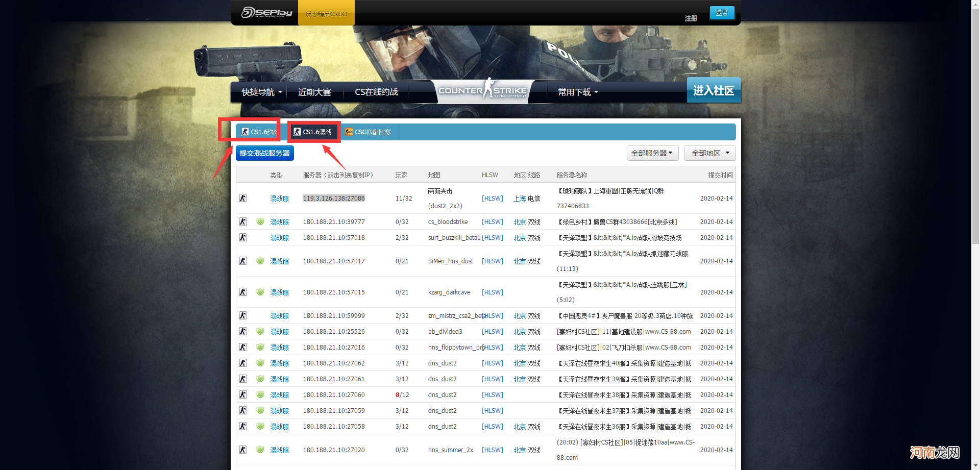Click map name surf_buzzkill_beta1
The image size is (980, 470).
click(x=454, y=237)
